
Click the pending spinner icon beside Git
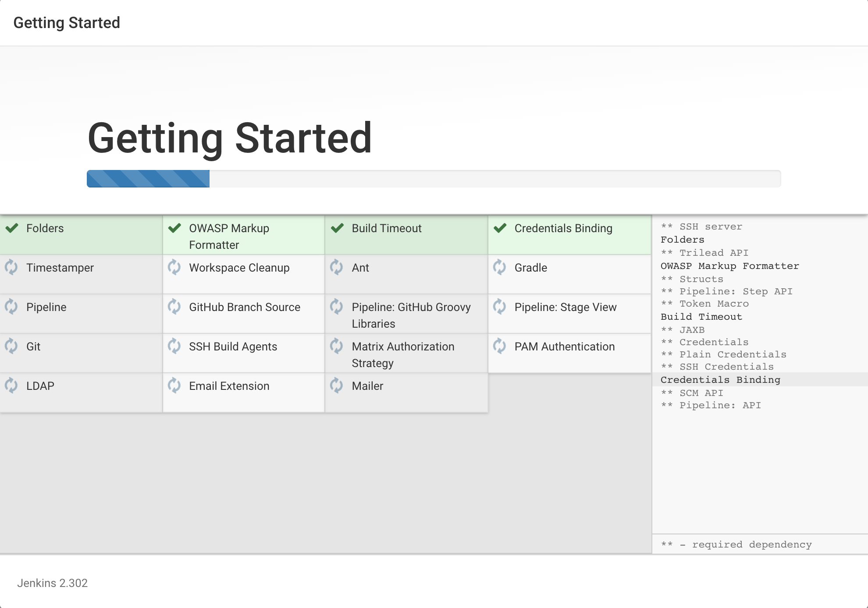click(x=11, y=346)
